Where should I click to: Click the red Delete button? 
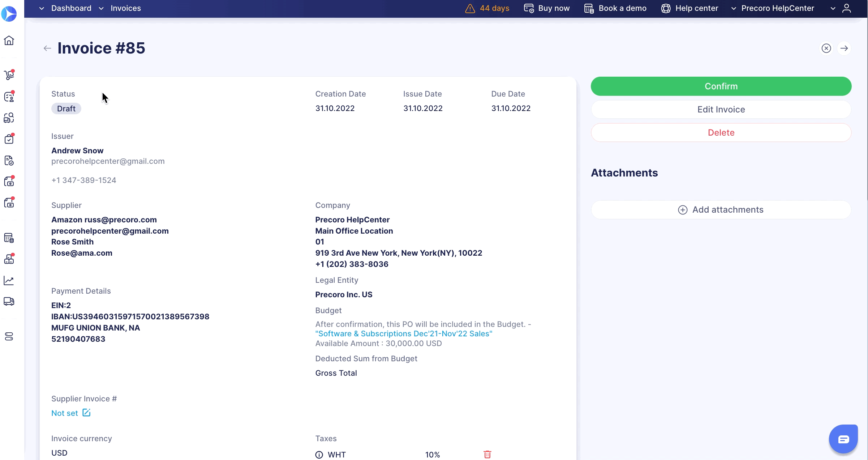(x=721, y=132)
